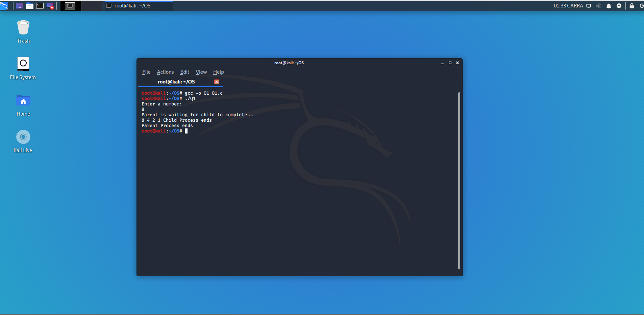Select the File System desktop icon

click(x=23, y=68)
